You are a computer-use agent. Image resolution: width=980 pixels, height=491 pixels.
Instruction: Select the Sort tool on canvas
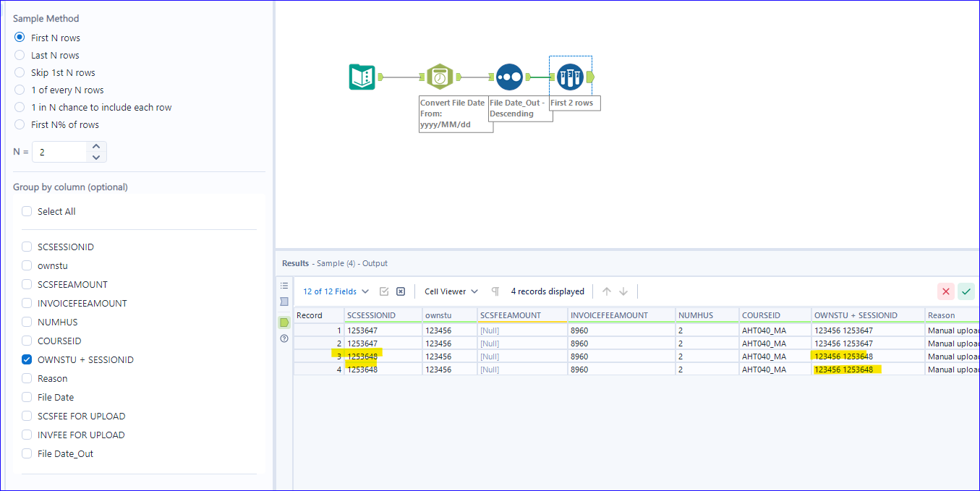509,77
